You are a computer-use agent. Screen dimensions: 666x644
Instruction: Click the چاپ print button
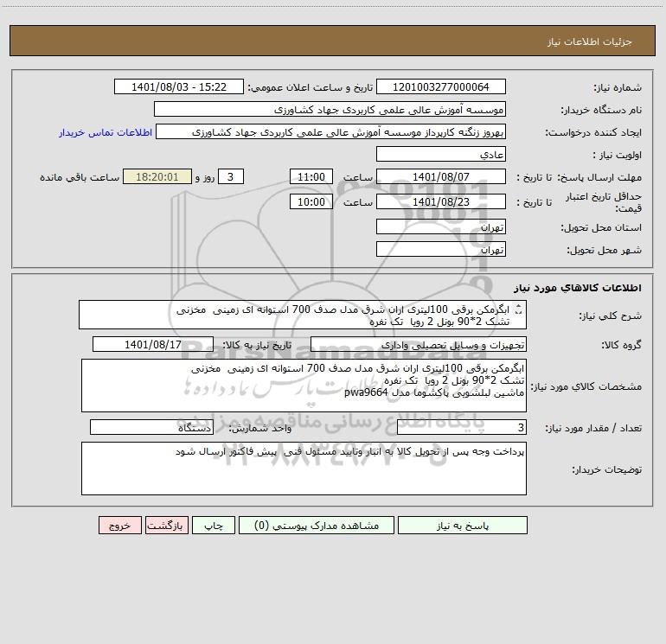214,526
